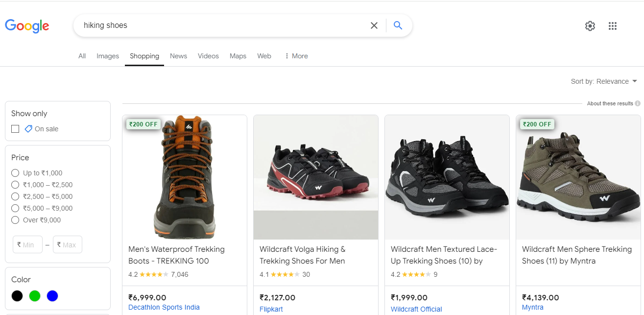Open Wildcraft Men Sphere Trekking Shoes title
This screenshot has width=644, height=315.
[577, 255]
